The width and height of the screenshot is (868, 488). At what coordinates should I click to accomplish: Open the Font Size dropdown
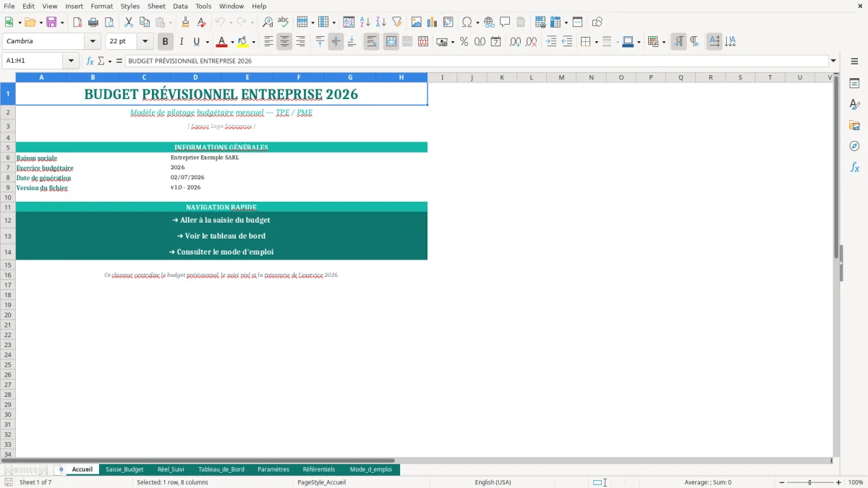coord(145,42)
